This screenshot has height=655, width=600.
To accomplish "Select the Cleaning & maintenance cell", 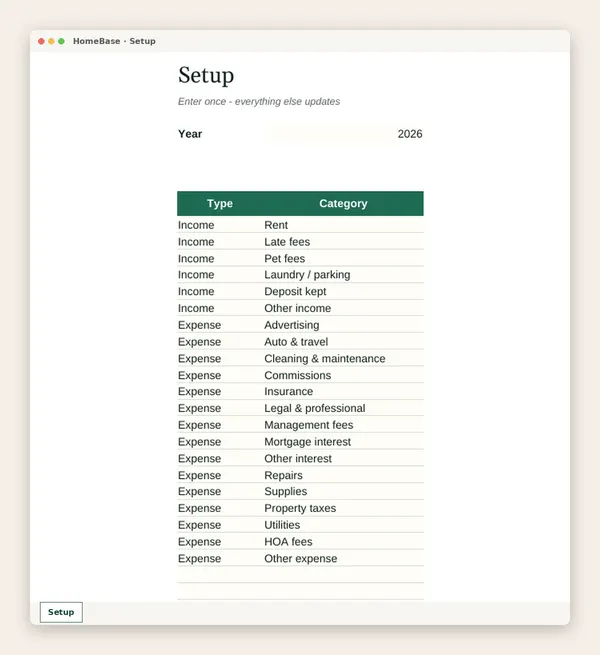I will [x=343, y=358].
